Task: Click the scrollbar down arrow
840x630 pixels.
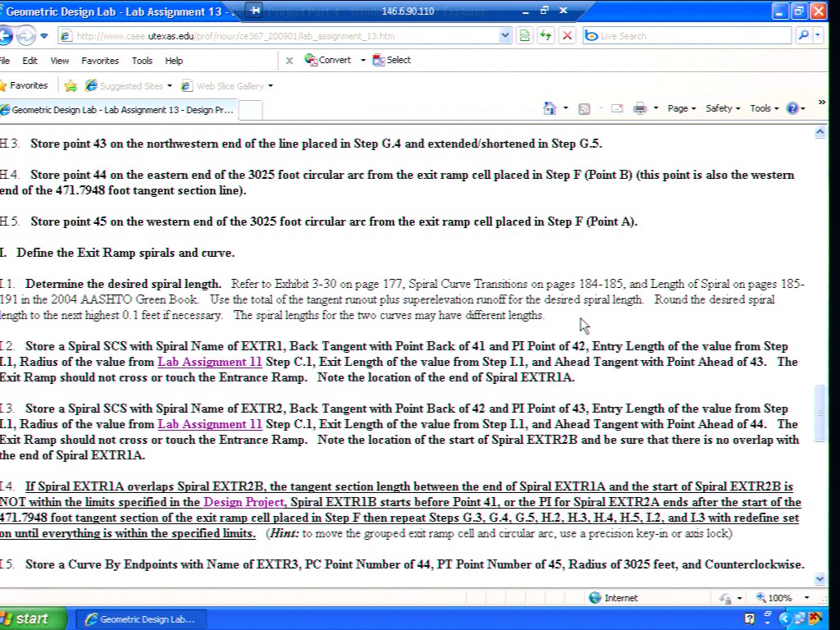Action: [x=819, y=578]
